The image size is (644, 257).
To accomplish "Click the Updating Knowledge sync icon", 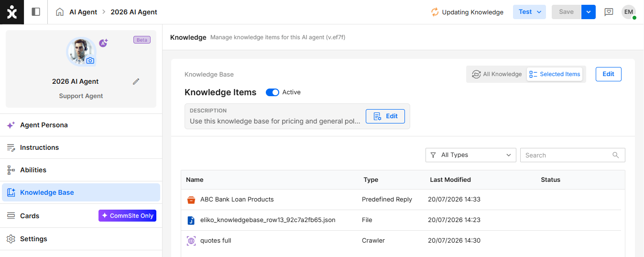I will coord(435,12).
